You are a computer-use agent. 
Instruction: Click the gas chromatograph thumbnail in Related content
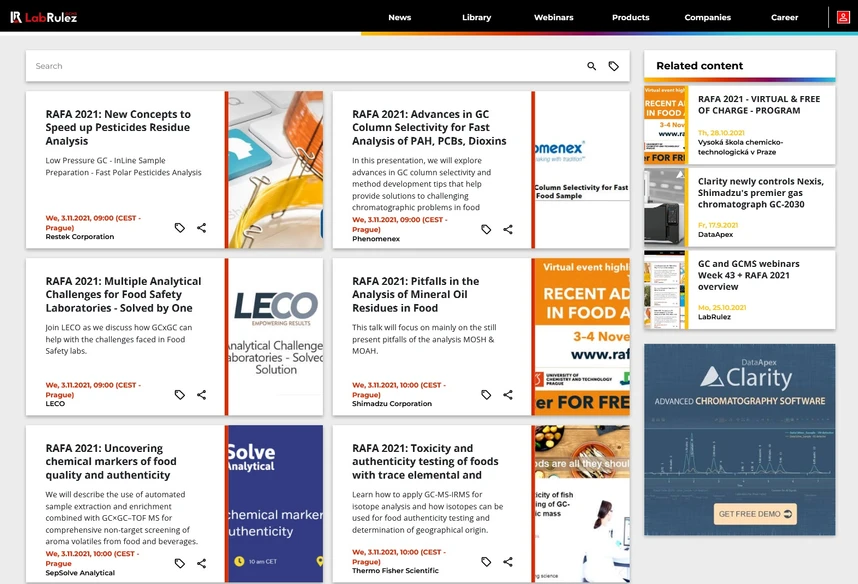click(x=664, y=207)
